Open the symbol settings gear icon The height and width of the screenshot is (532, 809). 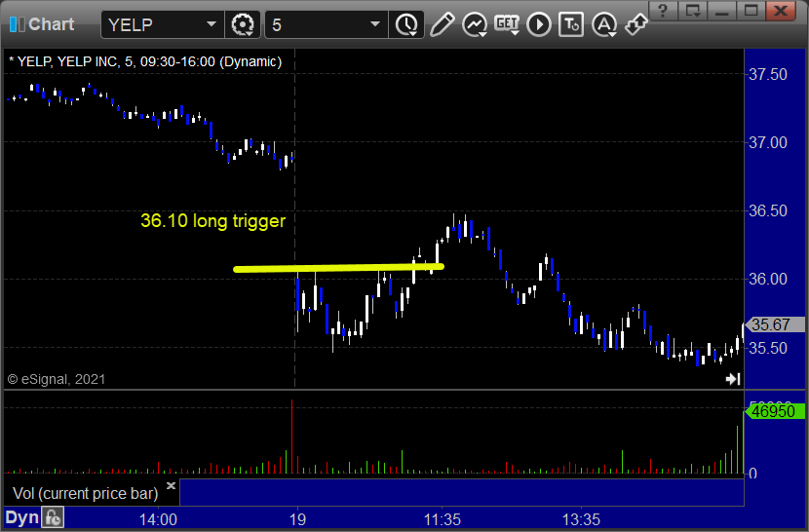pyautogui.click(x=243, y=24)
